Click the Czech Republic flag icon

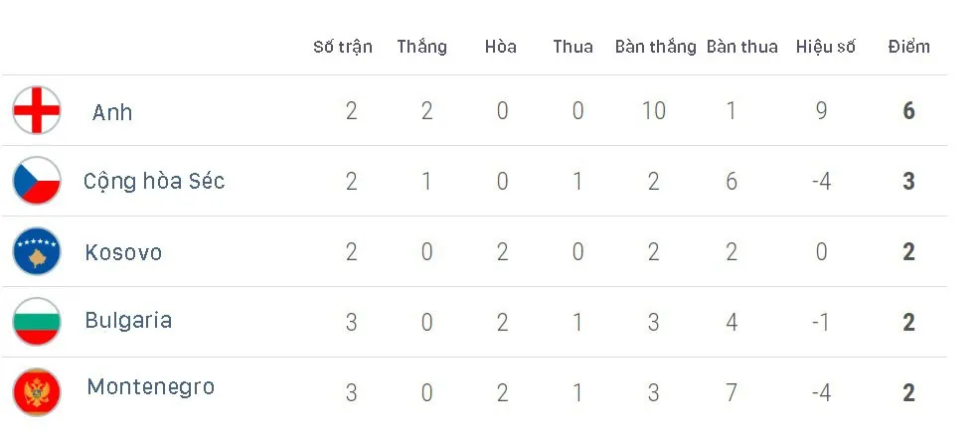click(37, 181)
